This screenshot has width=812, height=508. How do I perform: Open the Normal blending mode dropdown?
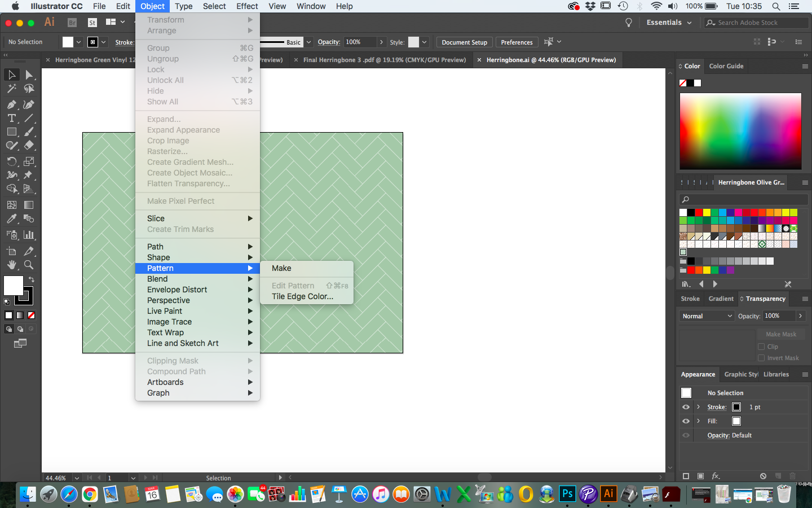[706, 316]
